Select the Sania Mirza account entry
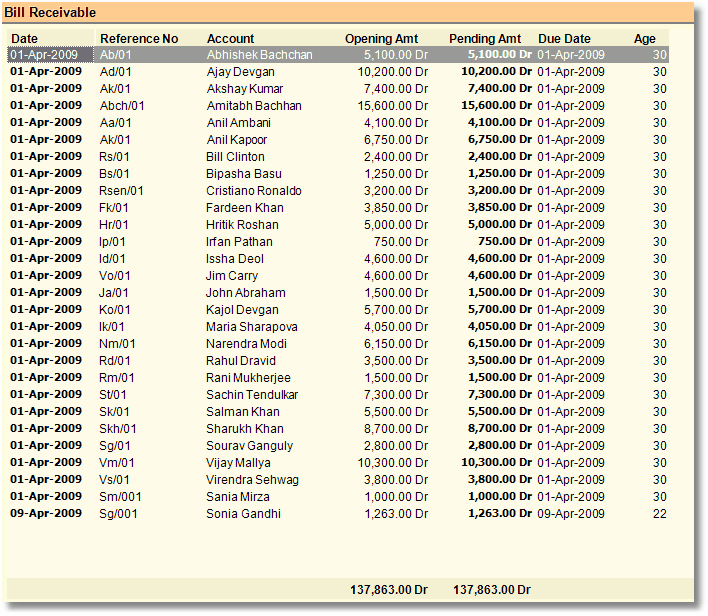 point(238,497)
